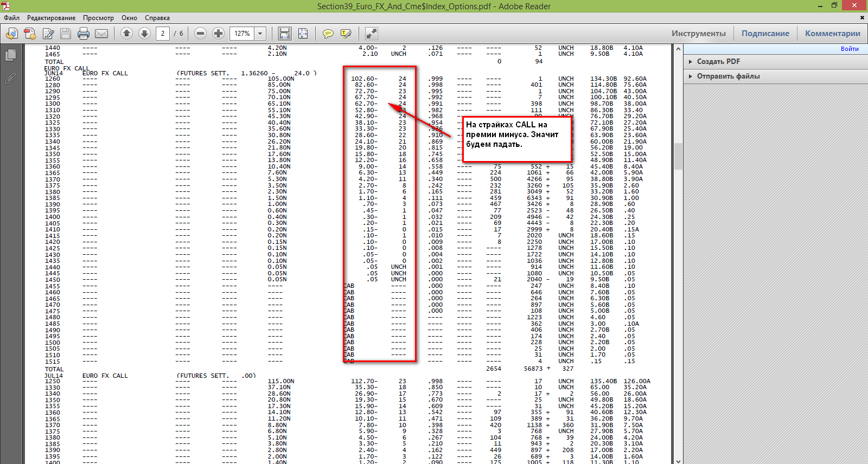Click the 105.00N value
The height and width of the screenshot is (464, 868).
pyautogui.click(x=281, y=79)
